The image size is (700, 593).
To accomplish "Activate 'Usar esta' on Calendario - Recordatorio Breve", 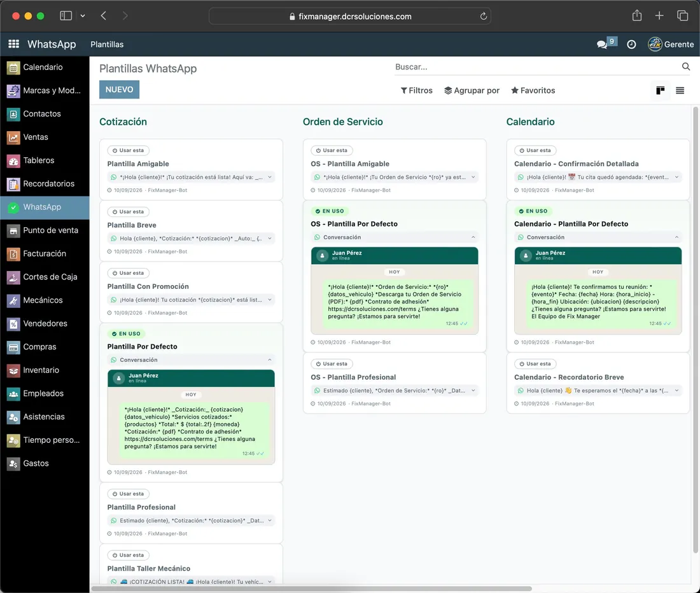I will pos(535,364).
